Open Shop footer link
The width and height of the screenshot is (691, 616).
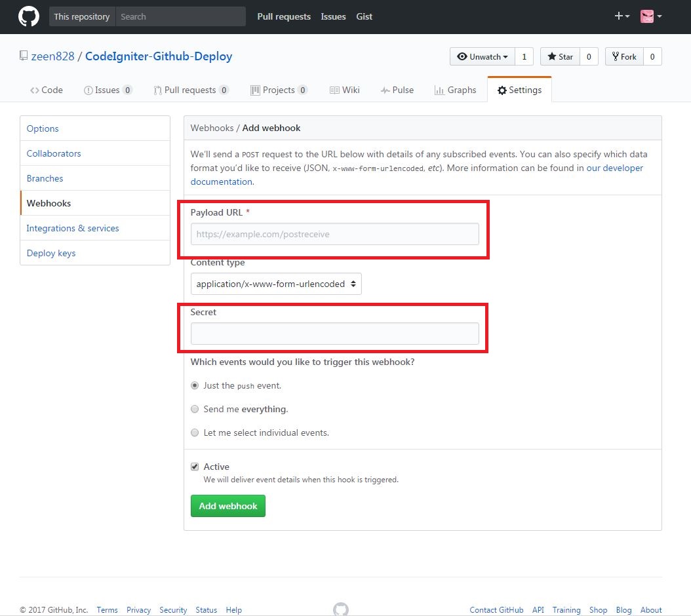pos(598,610)
